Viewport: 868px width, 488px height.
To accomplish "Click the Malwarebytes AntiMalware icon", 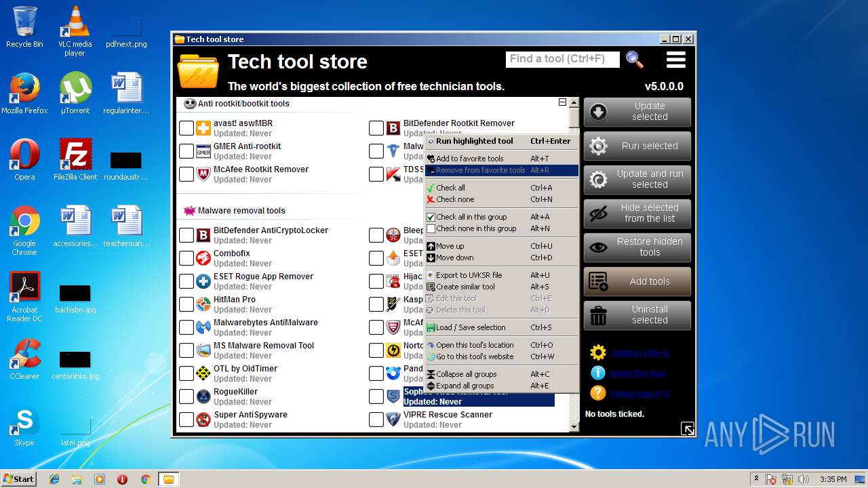I will (x=203, y=327).
